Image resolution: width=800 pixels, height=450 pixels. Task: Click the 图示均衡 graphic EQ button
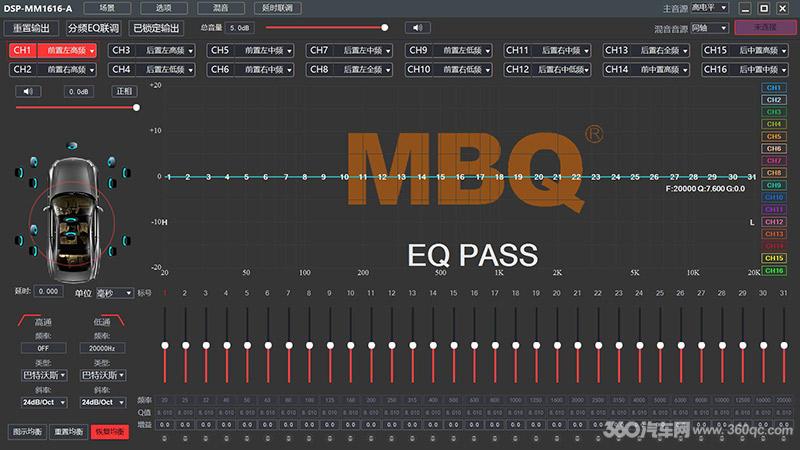point(27,432)
